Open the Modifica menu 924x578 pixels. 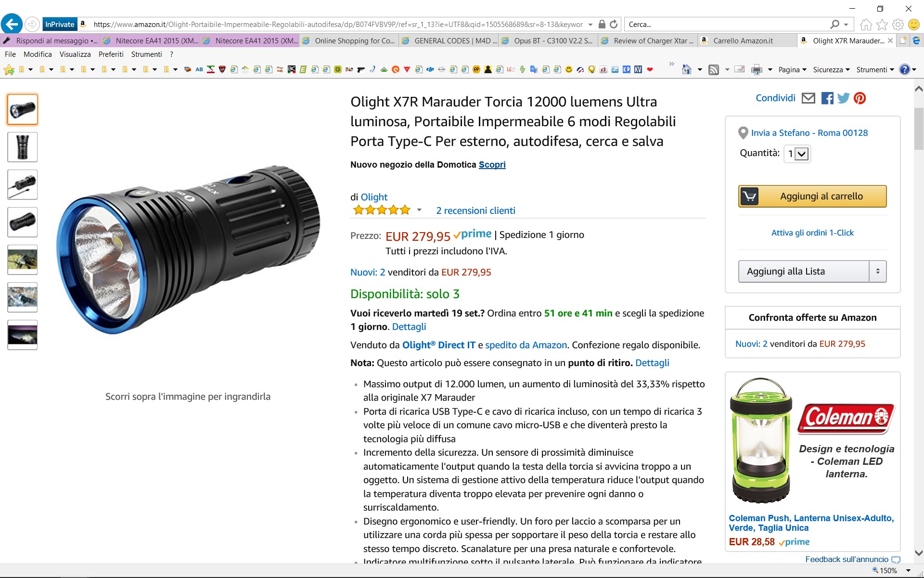[38, 54]
